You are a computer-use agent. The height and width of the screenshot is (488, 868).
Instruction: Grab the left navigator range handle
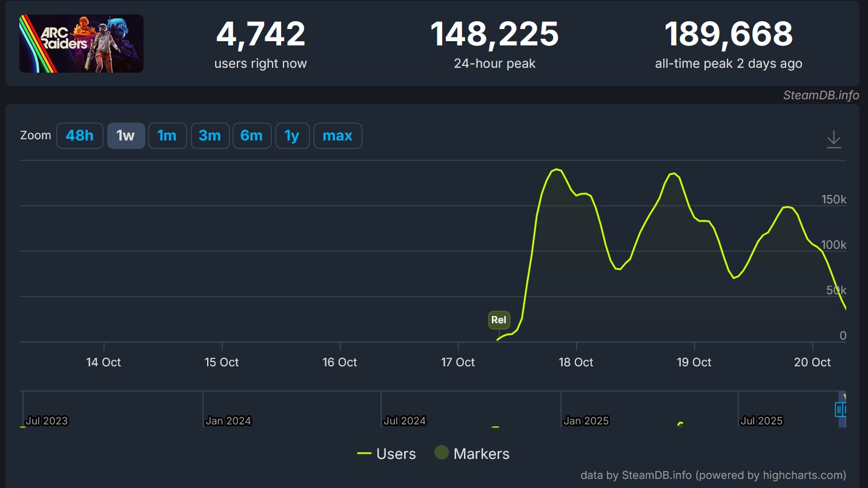pyautogui.click(x=839, y=410)
